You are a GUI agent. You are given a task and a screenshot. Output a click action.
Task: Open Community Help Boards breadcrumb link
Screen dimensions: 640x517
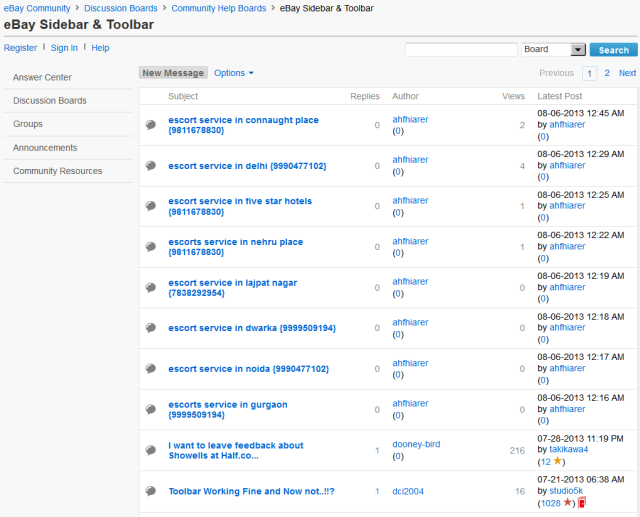(x=218, y=8)
